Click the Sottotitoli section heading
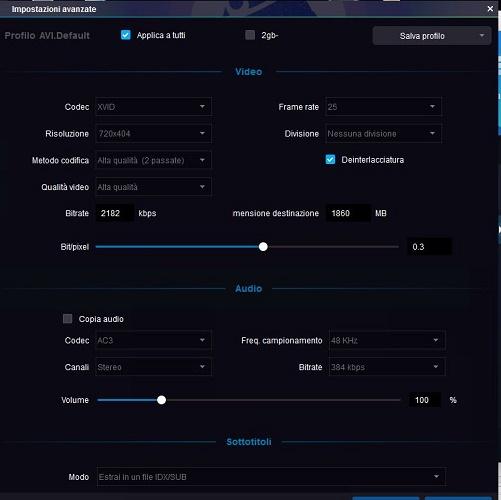501x500 pixels. 249,442
